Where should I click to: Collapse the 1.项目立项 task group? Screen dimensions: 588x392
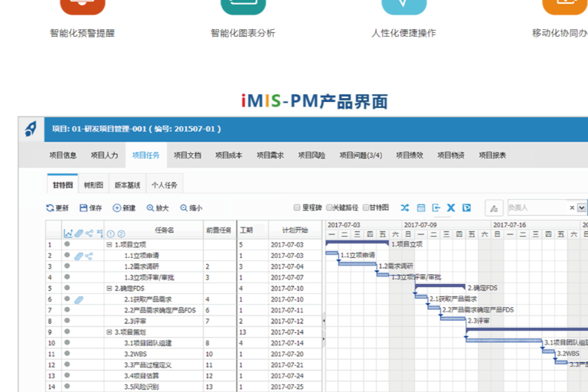(109, 244)
